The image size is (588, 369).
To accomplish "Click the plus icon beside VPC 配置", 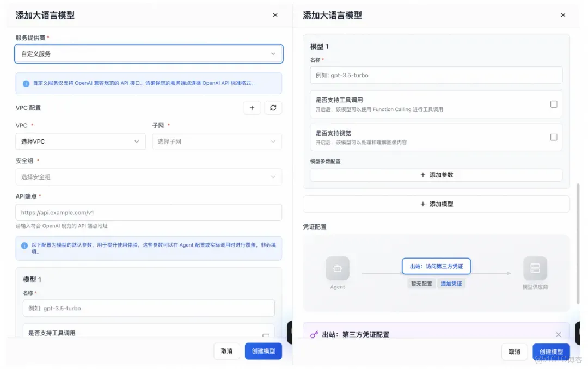I will (252, 108).
